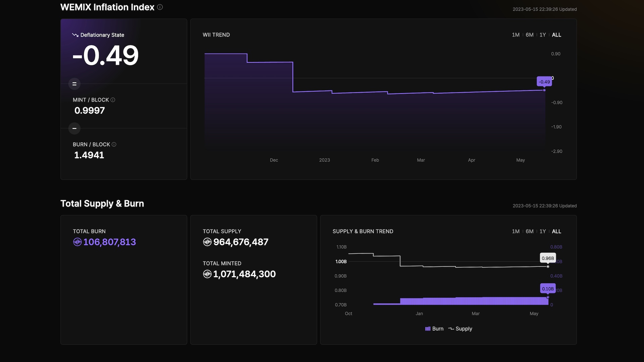Toggle Burn series in chart legend
This screenshot has height=362, width=644.
pos(434,329)
